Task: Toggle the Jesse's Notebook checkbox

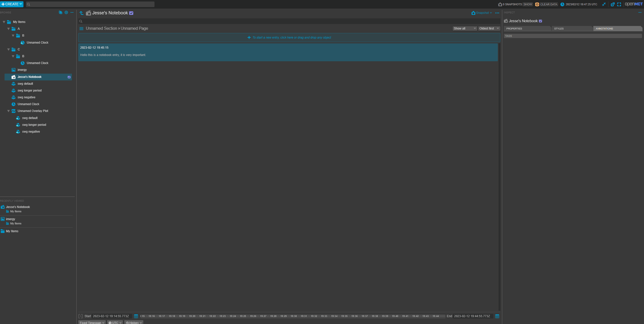Action: pyautogui.click(x=131, y=13)
